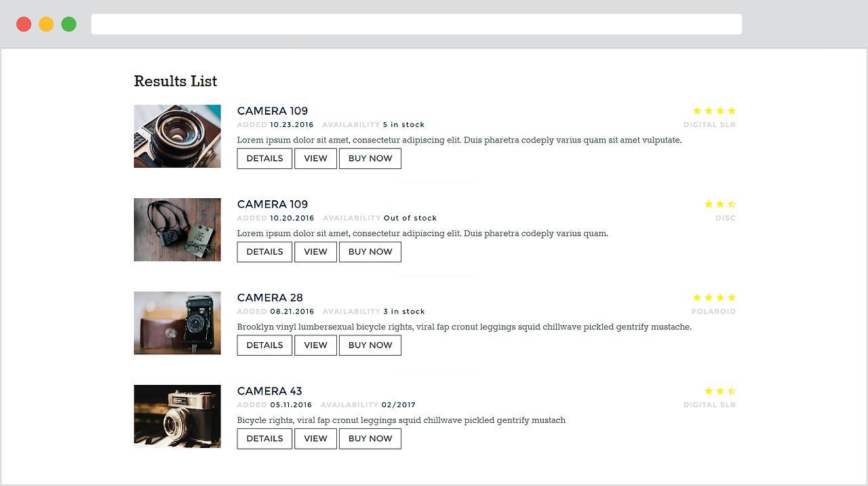Click BUY NOW for the Digital SLR Camera 109
Image resolution: width=868 pixels, height=486 pixels.
click(x=370, y=158)
